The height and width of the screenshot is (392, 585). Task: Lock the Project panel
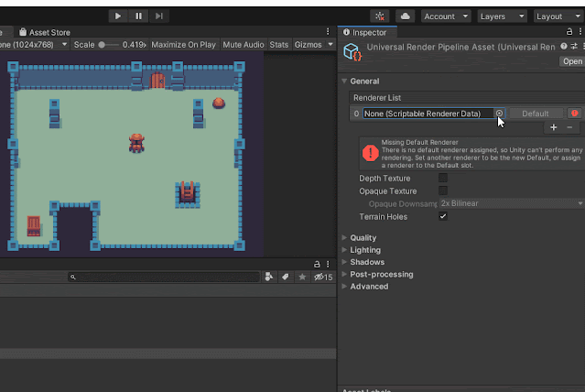[x=317, y=265]
